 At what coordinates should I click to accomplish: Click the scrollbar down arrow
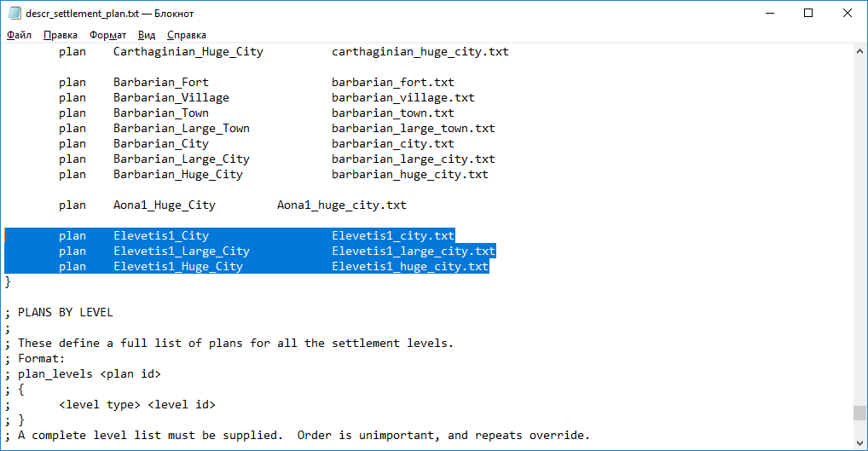click(x=859, y=442)
